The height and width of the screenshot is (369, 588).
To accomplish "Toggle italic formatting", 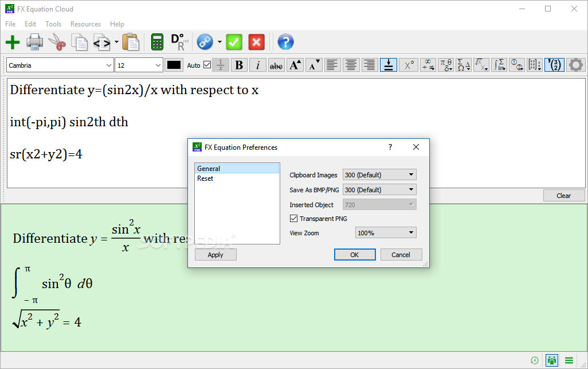I will coord(258,65).
